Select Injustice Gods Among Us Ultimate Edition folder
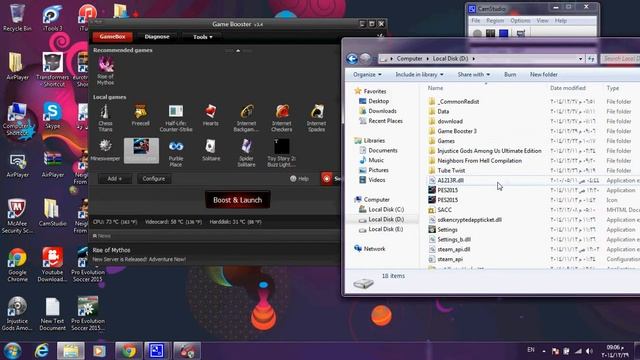The width and height of the screenshot is (640, 360). pyautogui.click(x=489, y=151)
